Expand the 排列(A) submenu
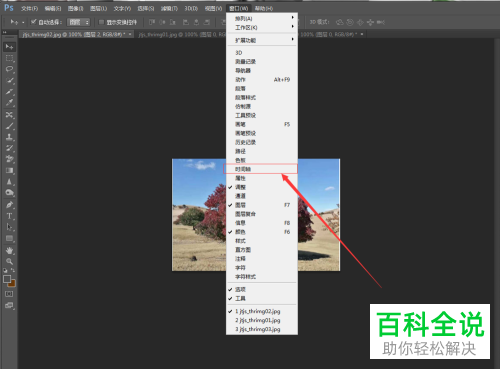This screenshot has width=500, height=369. click(262, 18)
